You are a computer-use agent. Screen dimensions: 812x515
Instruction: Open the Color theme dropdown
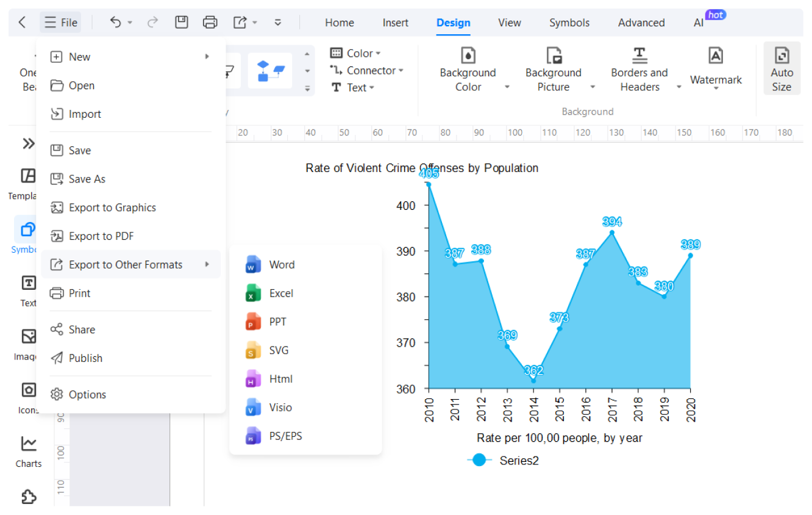tap(355, 53)
